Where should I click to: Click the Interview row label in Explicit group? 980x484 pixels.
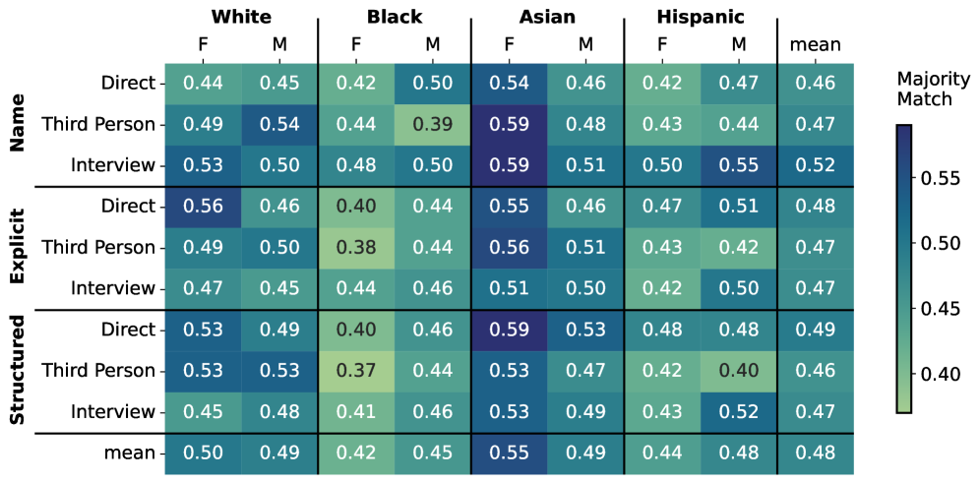click(x=114, y=288)
